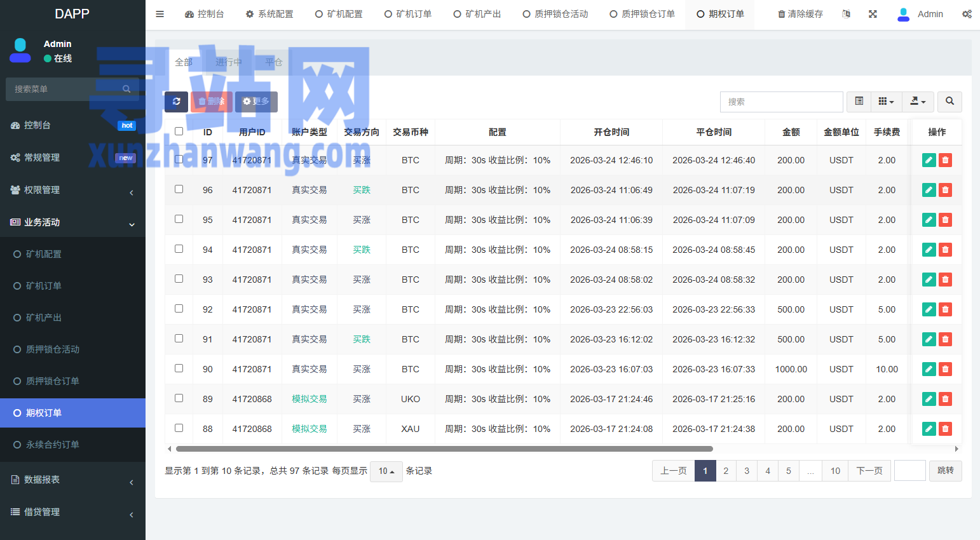Viewport: 980px width, 540px height.
Task: Click the horizontal table scrollbar
Action: tap(444, 449)
